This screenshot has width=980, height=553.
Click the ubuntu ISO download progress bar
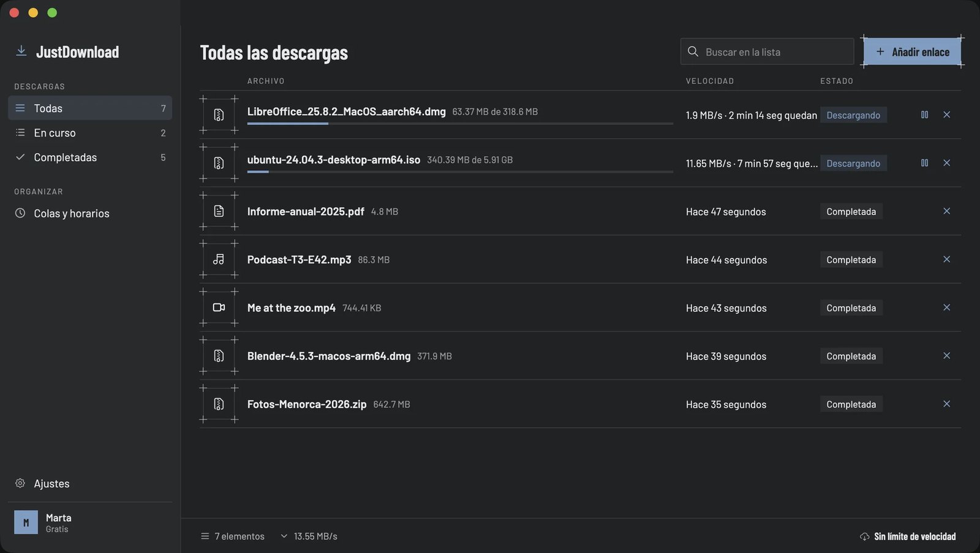(460, 172)
